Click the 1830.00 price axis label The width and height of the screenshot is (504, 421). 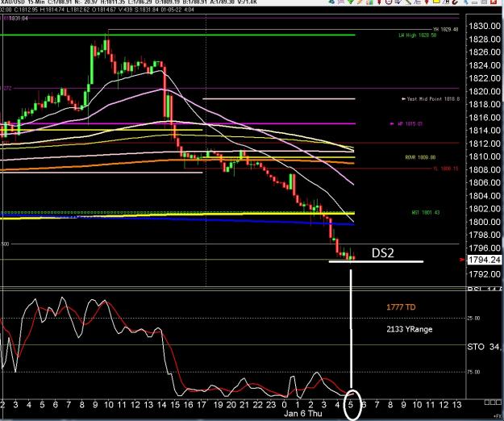(485, 26)
